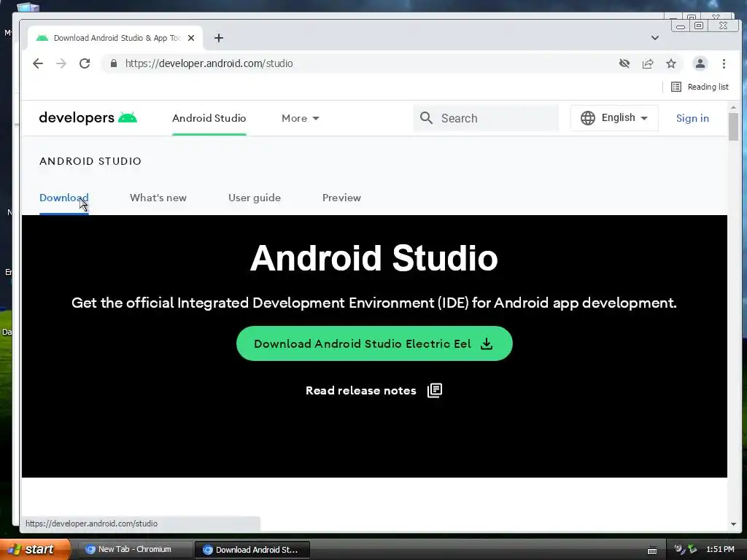Screen dimensions: 747x560
Task: Go back using the browser back arrow
Action: point(38,63)
